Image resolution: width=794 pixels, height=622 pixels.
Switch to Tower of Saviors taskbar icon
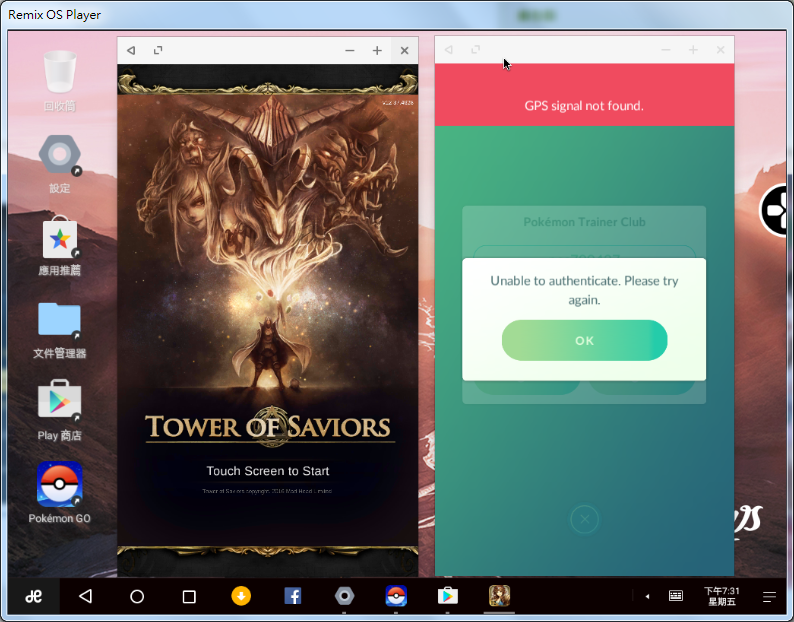[x=499, y=596]
